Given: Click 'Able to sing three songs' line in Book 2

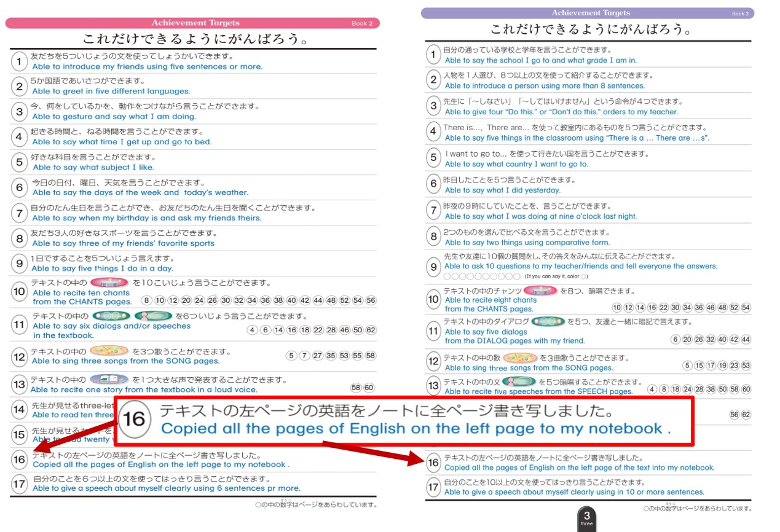Looking at the screenshot, I should click(x=124, y=361).
